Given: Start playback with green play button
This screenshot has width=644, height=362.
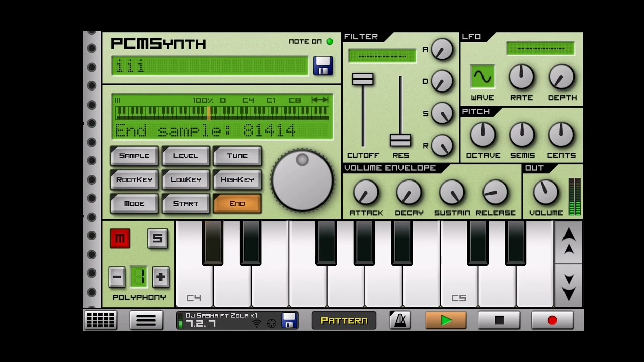Looking at the screenshot, I should (446, 320).
